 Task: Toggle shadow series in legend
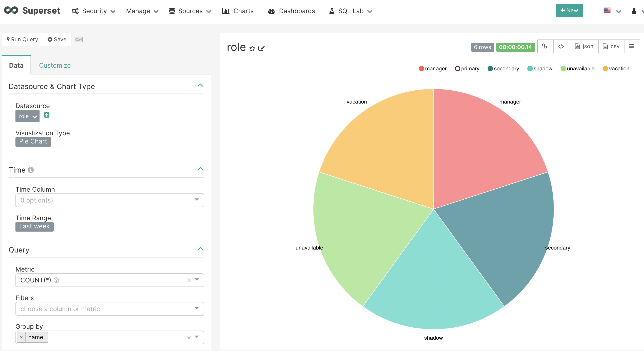coord(540,68)
